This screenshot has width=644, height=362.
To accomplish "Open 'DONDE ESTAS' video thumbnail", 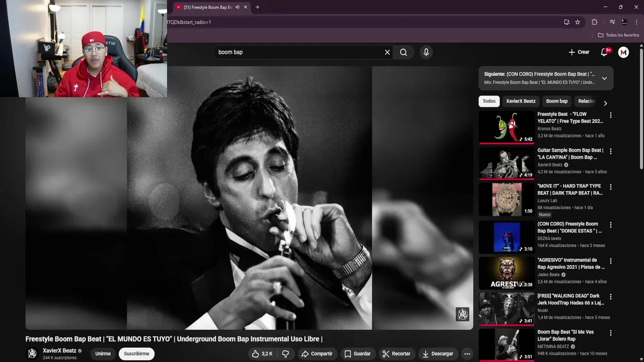I will coord(506,237).
